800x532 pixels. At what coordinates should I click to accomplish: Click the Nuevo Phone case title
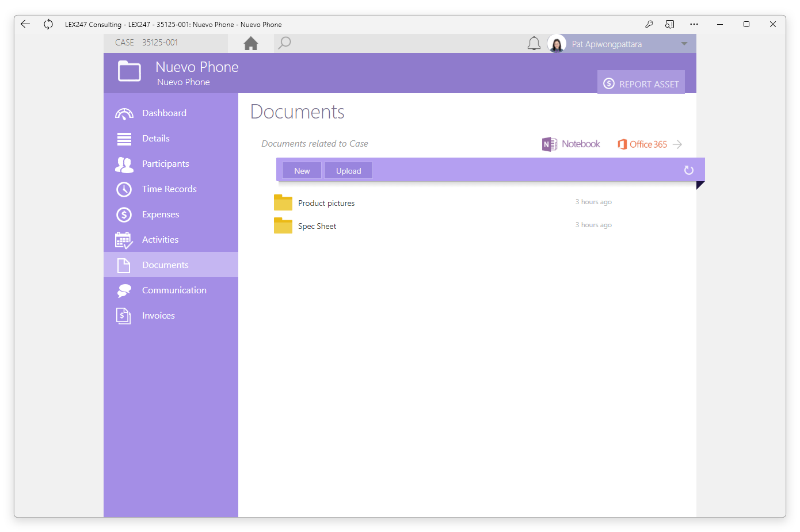coord(197,67)
